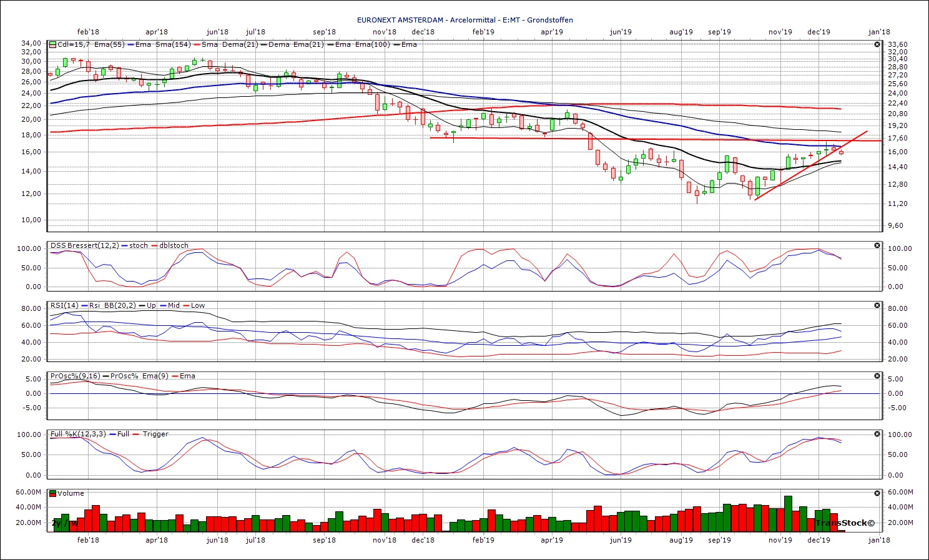Select the 'Cdl=15,7' legend label
The height and width of the screenshot is (560, 929).
tap(74, 44)
